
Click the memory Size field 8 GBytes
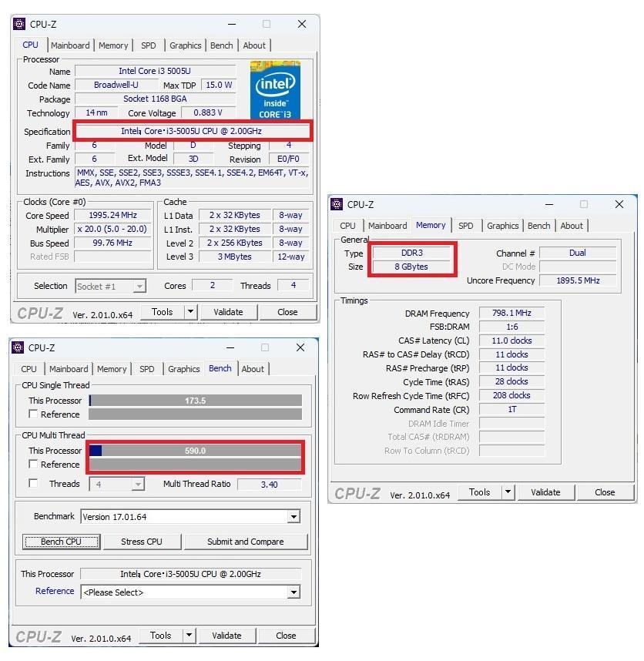coord(412,267)
